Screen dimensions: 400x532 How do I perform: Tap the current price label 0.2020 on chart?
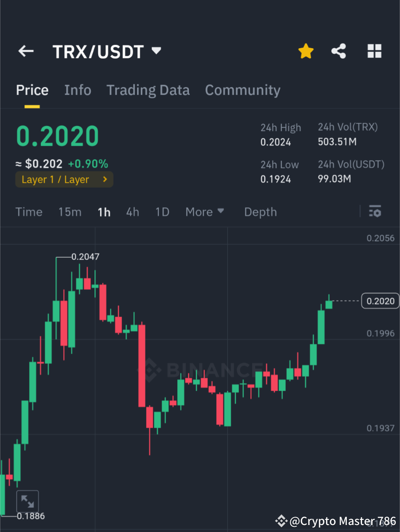coord(380,301)
